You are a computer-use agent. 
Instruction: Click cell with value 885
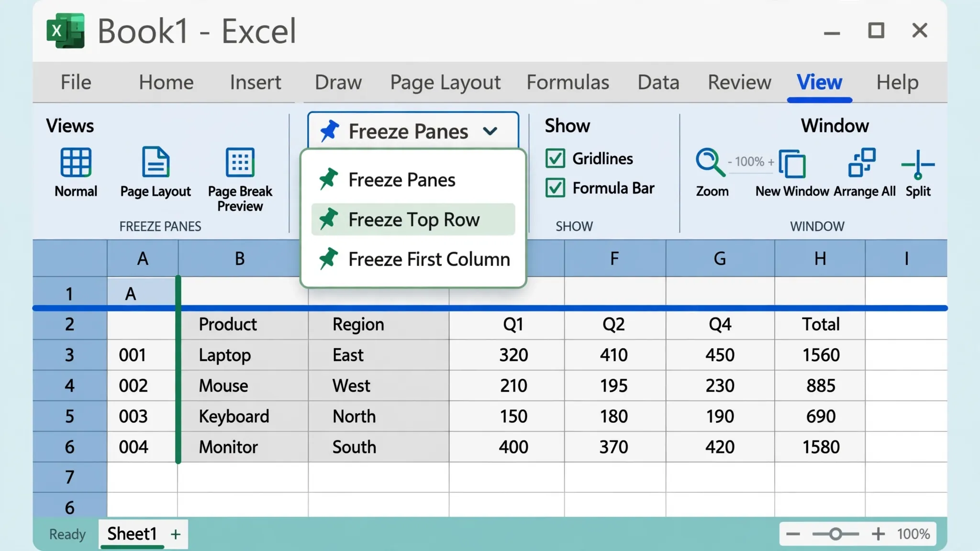tap(820, 386)
